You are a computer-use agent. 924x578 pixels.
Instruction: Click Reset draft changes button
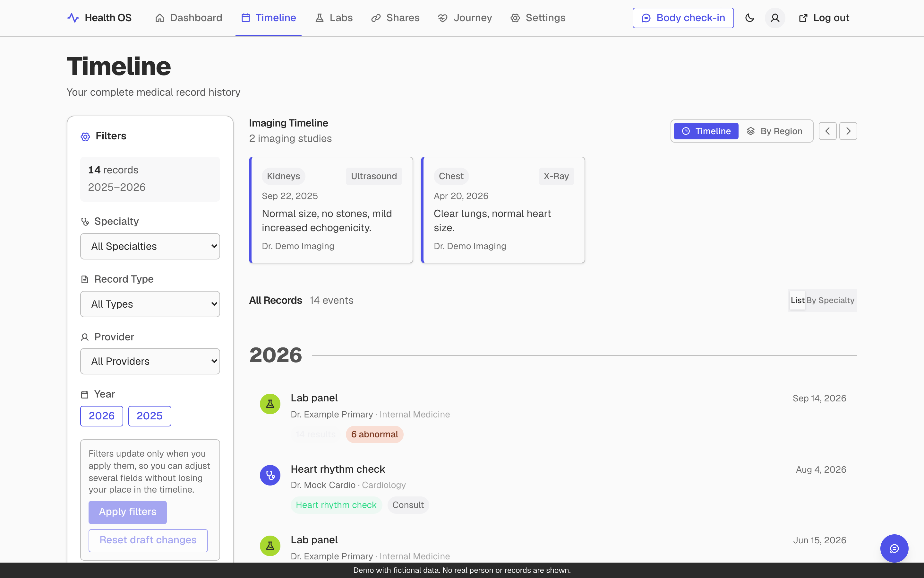pyautogui.click(x=148, y=540)
